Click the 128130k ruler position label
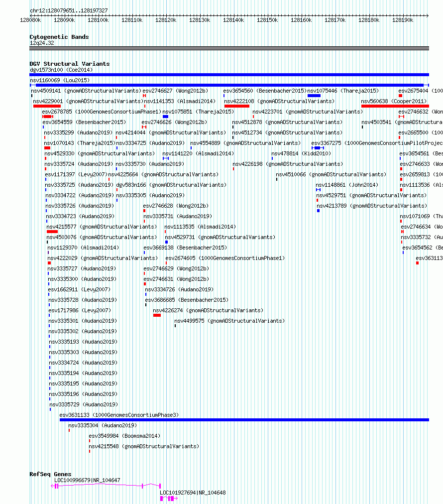Image resolution: width=443 pixels, height=504 pixels. [200, 20]
